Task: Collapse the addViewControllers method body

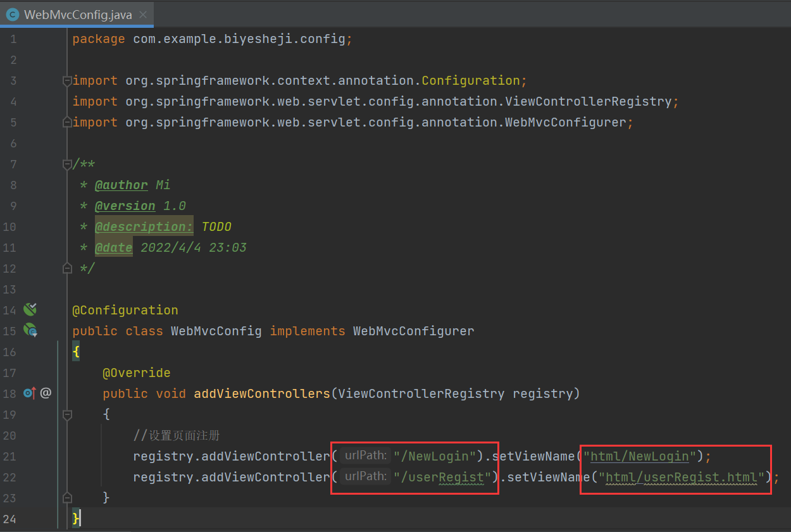Action: click(68, 415)
